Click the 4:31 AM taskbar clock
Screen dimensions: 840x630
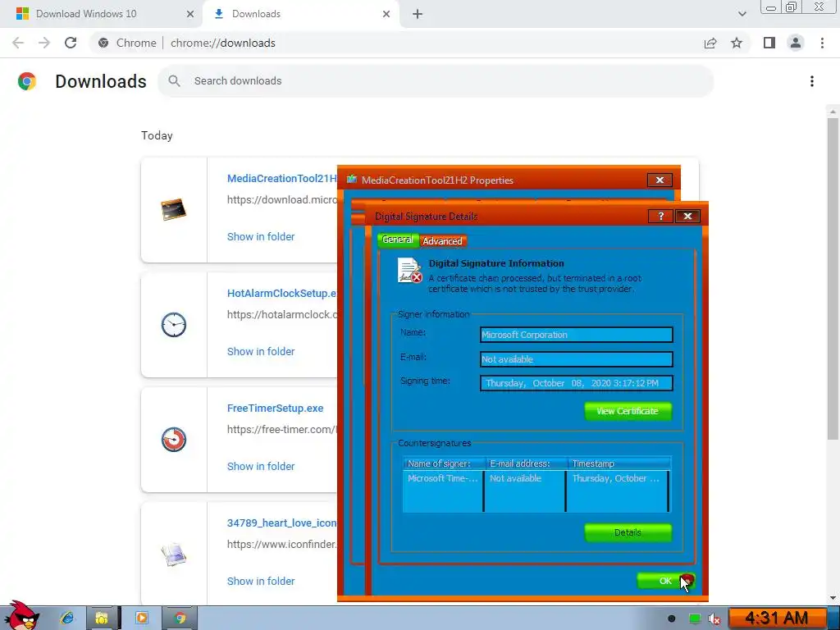pyautogui.click(x=776, y=619)
